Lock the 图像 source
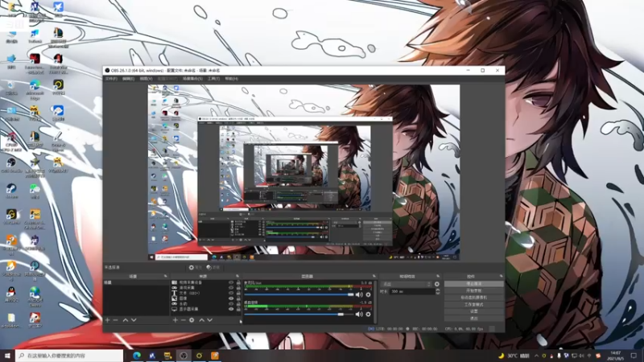Viewport: 644px width, 362px height. (238, 298)
